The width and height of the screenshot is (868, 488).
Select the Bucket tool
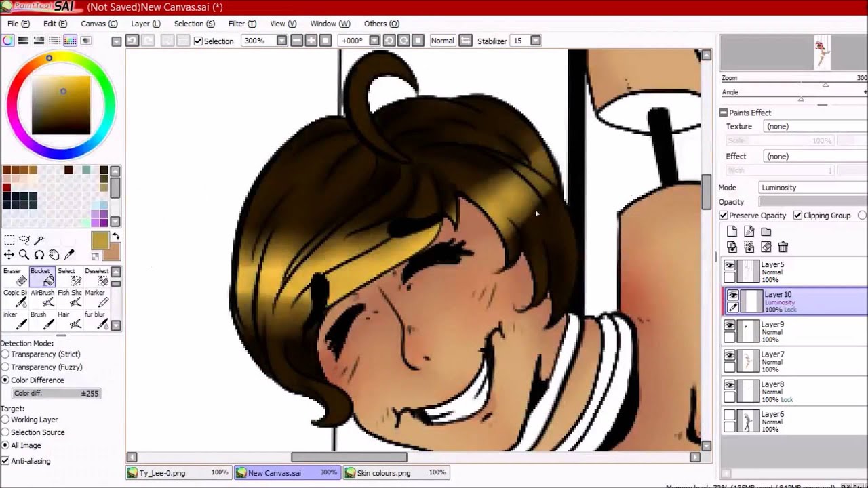tap(42, 277)
